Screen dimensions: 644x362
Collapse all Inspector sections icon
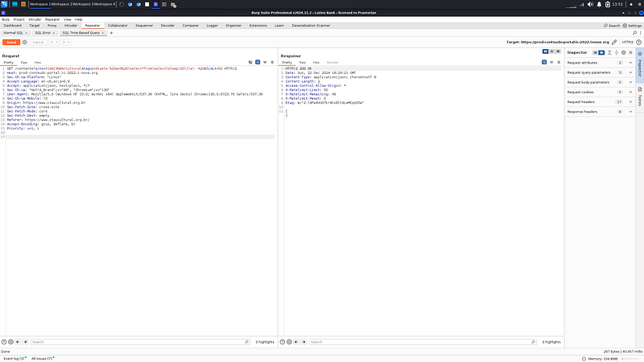tap(617, 52)
